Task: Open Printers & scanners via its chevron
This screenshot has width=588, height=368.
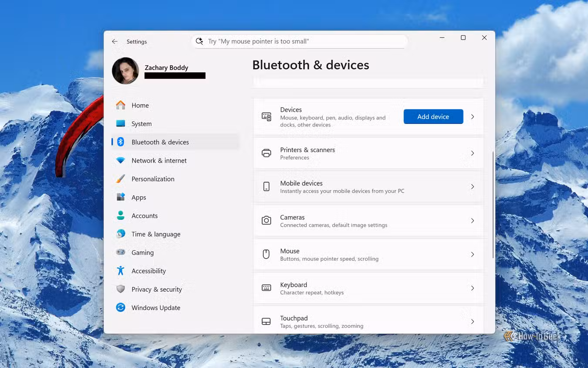Action: tap(473, 153)
